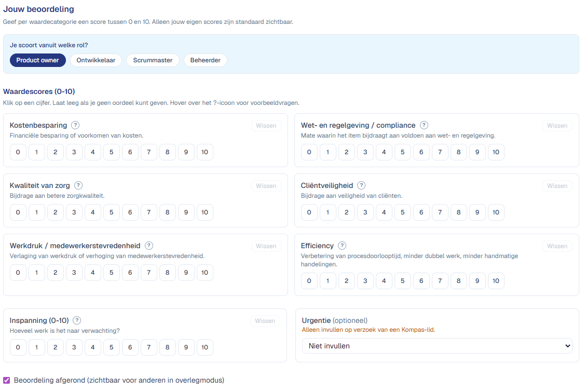Rate Wet- en regelgeving as 1
This screenshot has height=392, width=585.
coord(328,152)
